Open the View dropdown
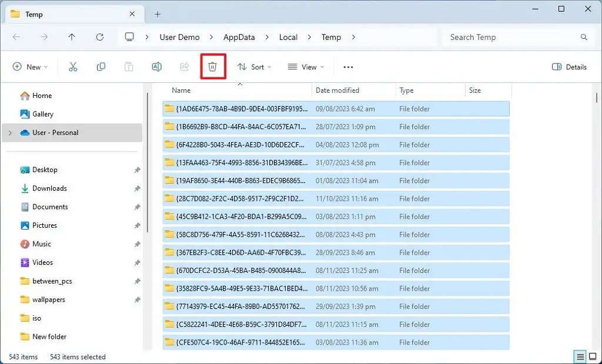The height and width of the screenshot is (364, 602). pos(305,66)
